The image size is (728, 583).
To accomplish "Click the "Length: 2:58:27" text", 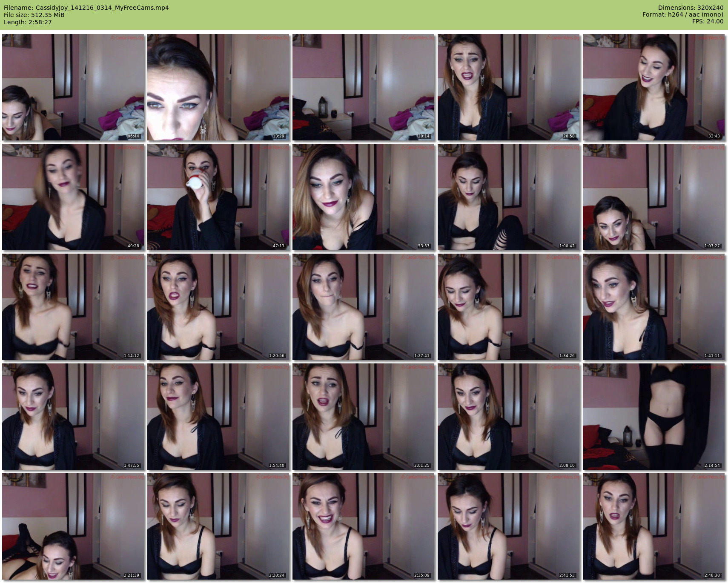I will pyautogui.click(x=28, y=22).
